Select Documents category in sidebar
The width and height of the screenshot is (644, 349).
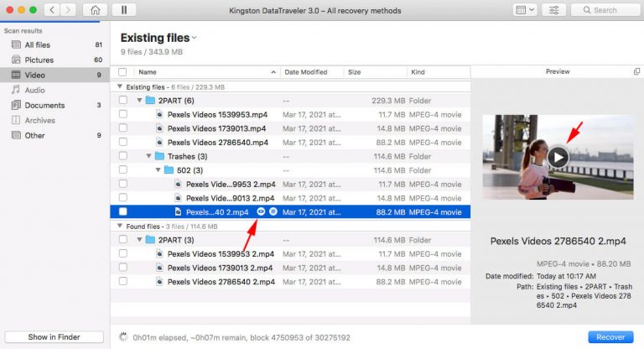click(55, 105)
